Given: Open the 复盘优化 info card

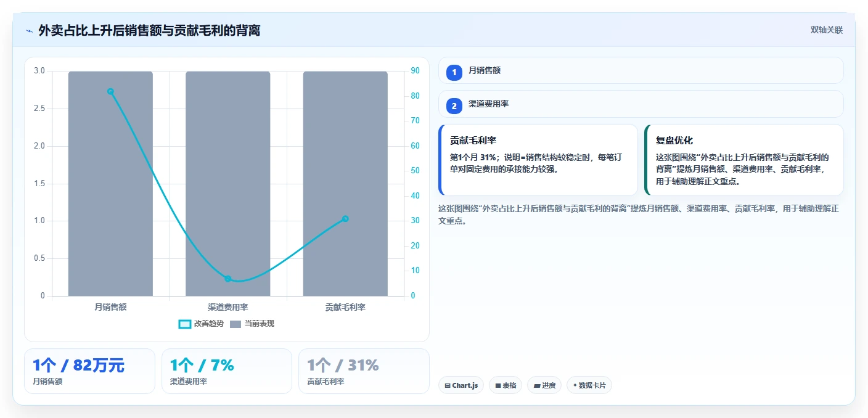Looking at the screenshot, I should [x=743, y=160].
